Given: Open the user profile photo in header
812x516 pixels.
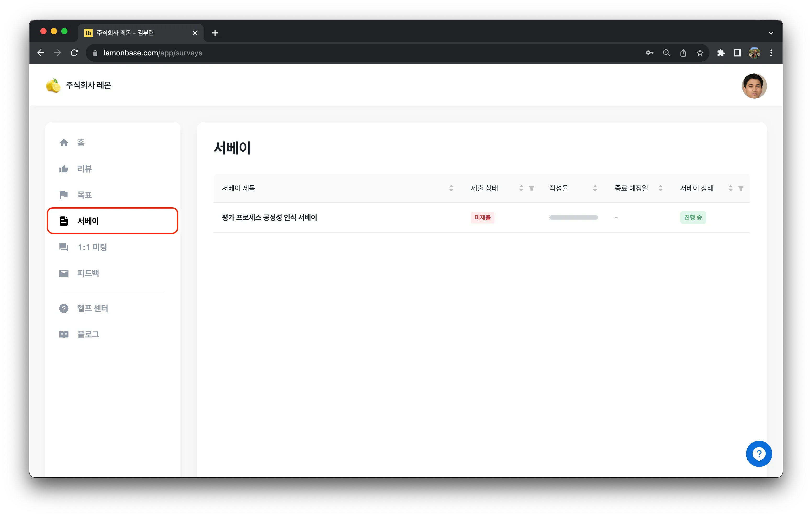Looking at the screenshot, I should [754, 86].
